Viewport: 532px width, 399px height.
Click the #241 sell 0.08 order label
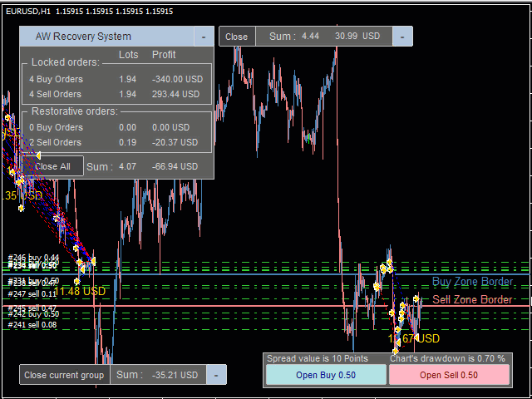pyautogui.click(x=32, y=325)
